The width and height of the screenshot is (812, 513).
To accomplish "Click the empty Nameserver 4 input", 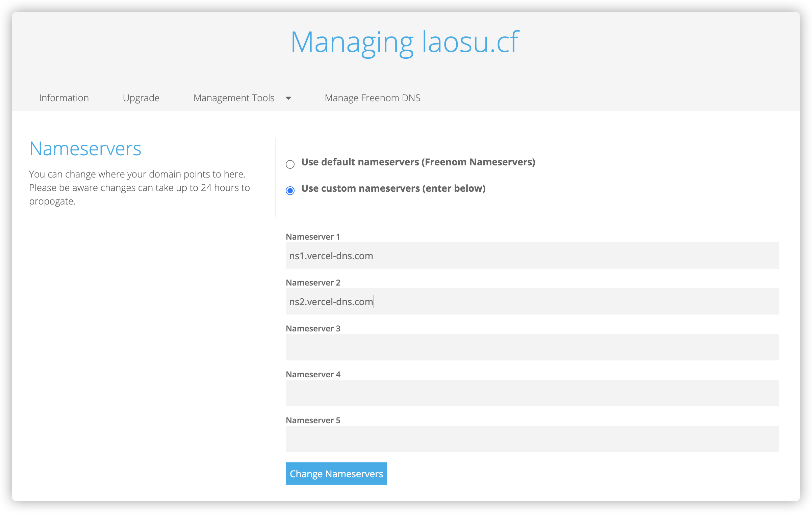I will click(532, 393).
